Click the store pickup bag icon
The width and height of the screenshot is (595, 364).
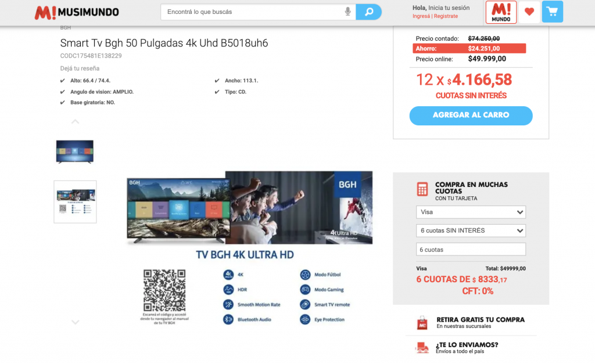(422, 323)
